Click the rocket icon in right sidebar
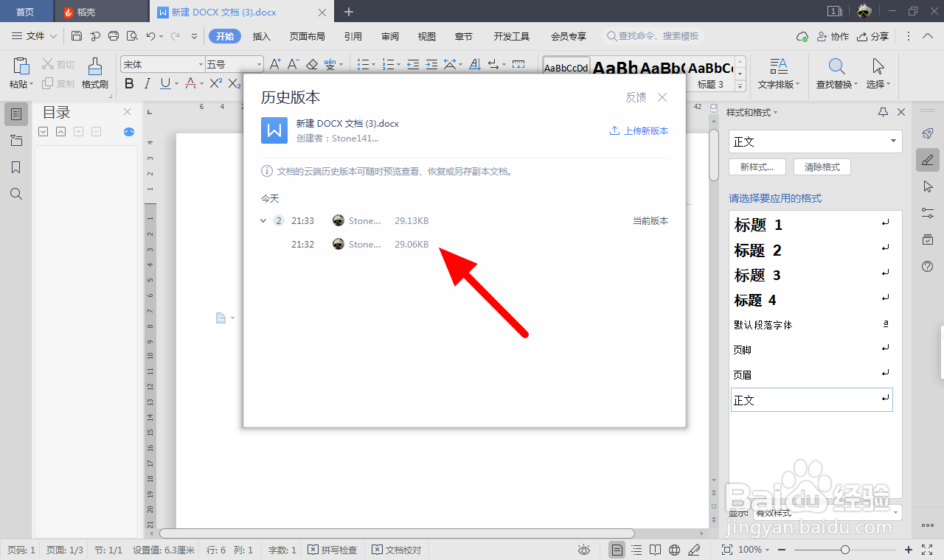Image resolution: width=944 pixels, height=560 pixels. pos(928,133)
